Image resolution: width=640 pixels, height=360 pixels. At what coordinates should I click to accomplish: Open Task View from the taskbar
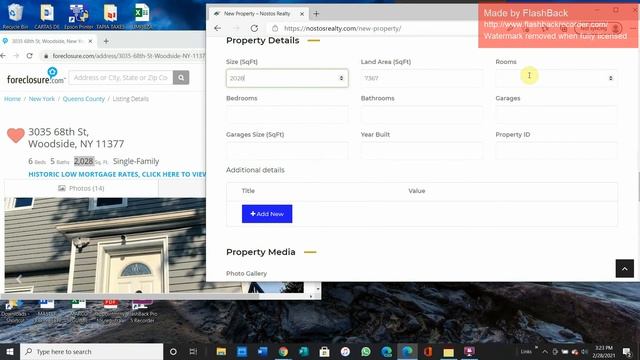point(193,351)
